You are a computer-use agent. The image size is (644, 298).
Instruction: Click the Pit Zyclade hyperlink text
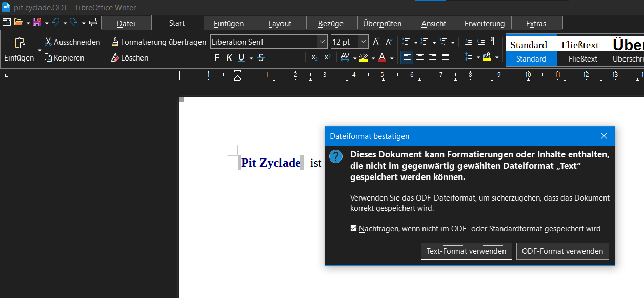271,163
